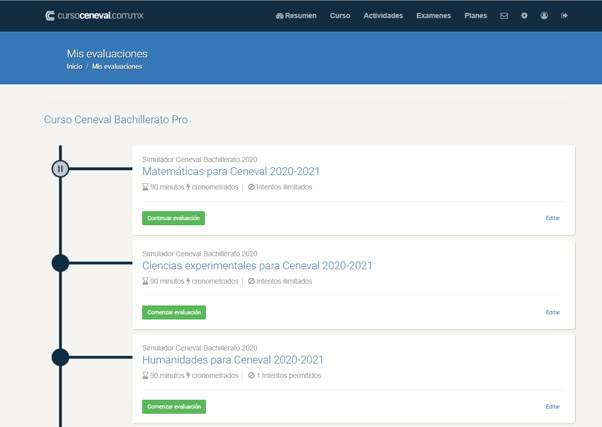Click the Inicio breadcrumb link

[x=74, y=66]
